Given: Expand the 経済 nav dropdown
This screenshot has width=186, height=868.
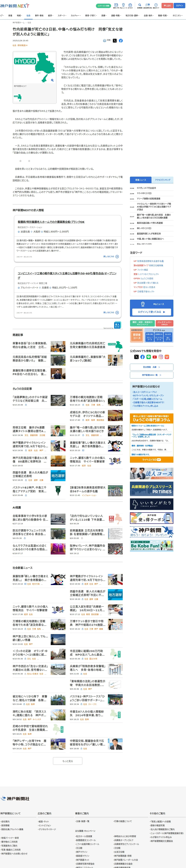Looking at the screenshot, I should pyautogui.click(x=51, y=15).
